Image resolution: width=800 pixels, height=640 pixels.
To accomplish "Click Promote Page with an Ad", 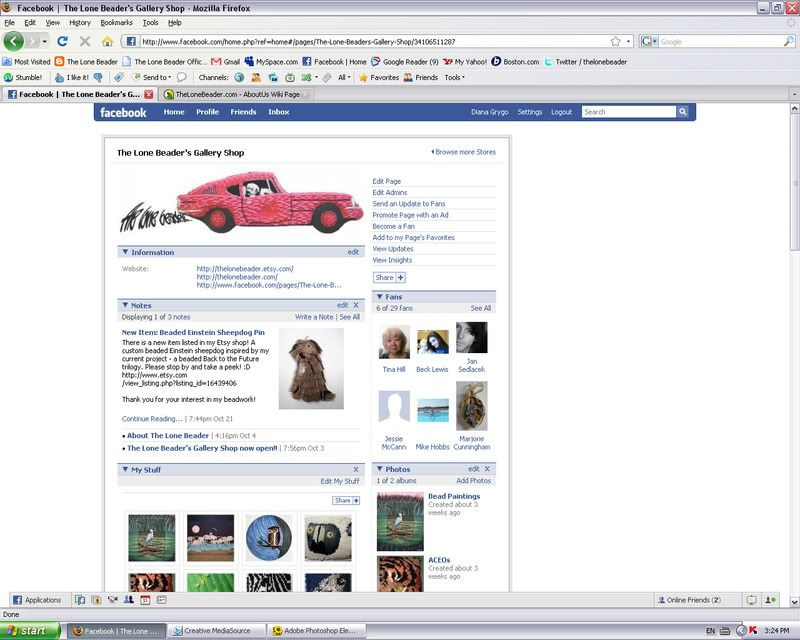I will pos(410,215).
